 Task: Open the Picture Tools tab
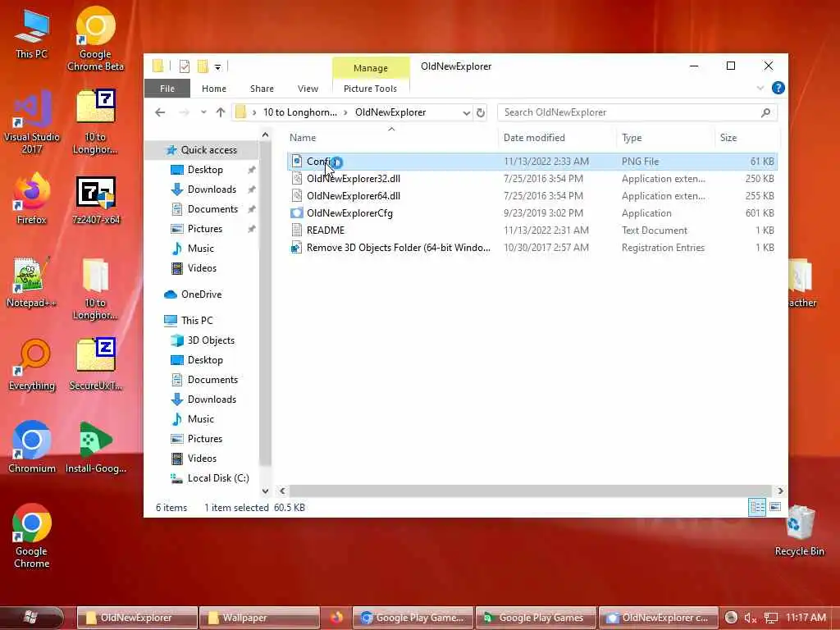(x=370, y=89)
